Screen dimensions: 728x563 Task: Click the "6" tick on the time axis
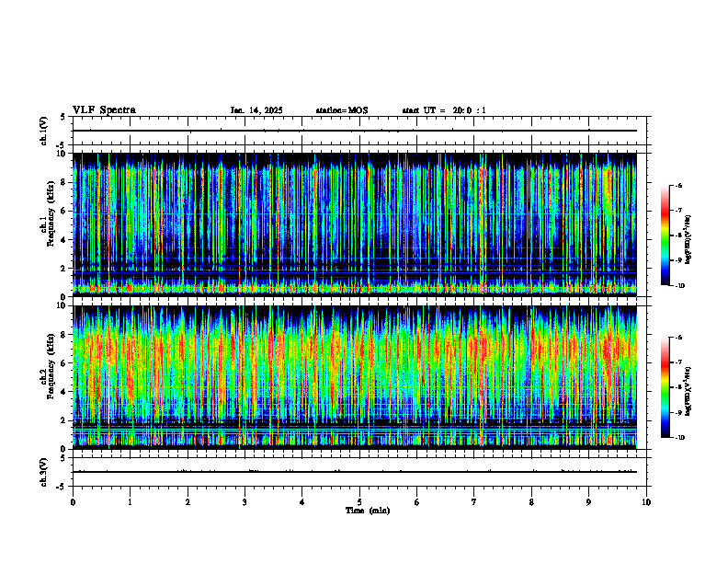pyautogui.click(x=417, y=502)
